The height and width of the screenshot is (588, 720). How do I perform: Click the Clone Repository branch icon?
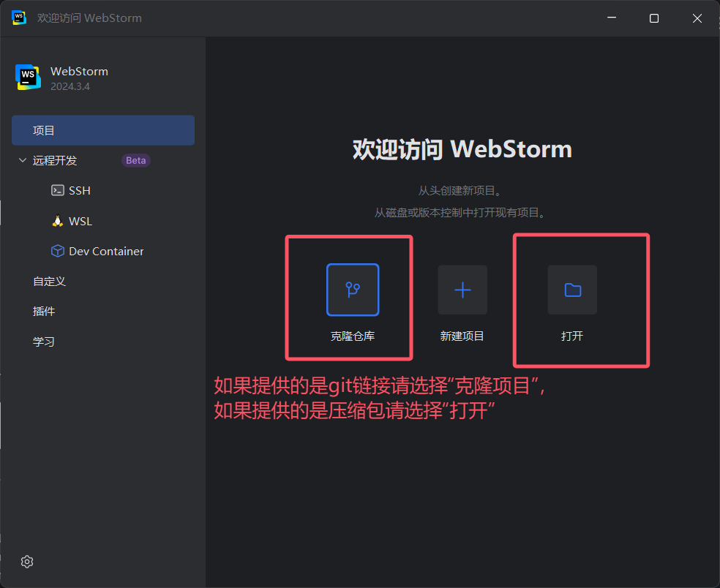(x=353, y=290)
